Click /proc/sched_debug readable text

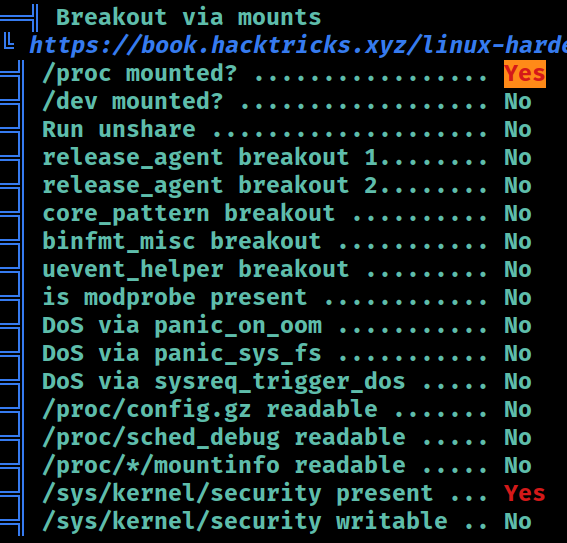pyautogui.click(x=224, y=438)
